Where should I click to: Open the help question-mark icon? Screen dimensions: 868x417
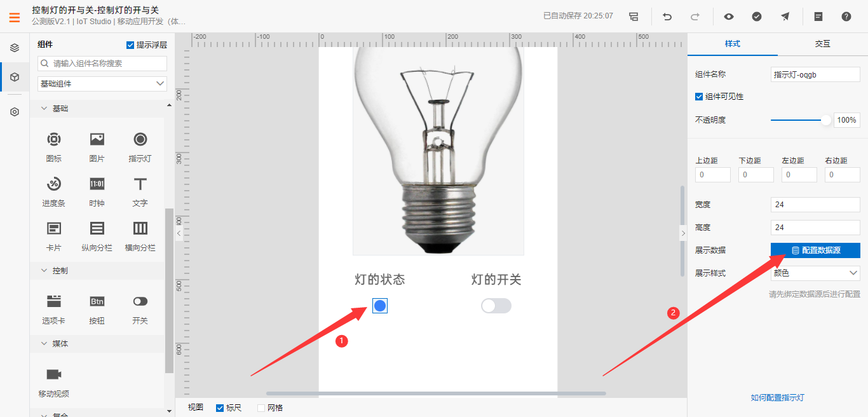(x=846, y=17)
